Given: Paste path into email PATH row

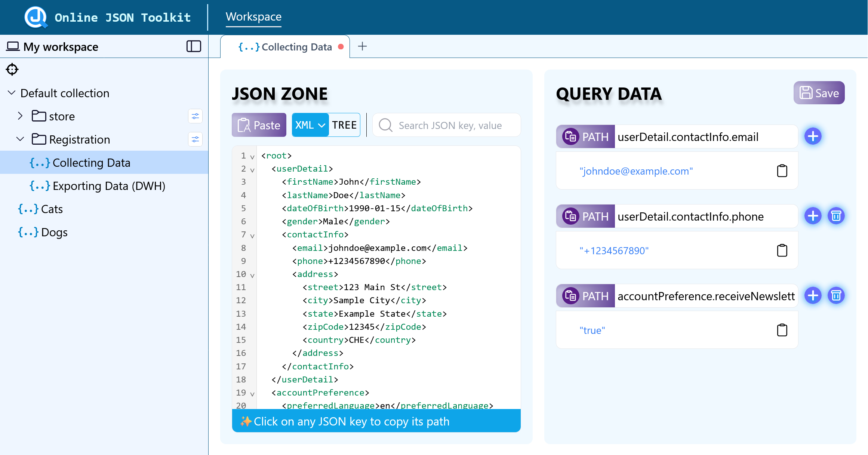Looking at the screenshot, I should coord(571,136).
